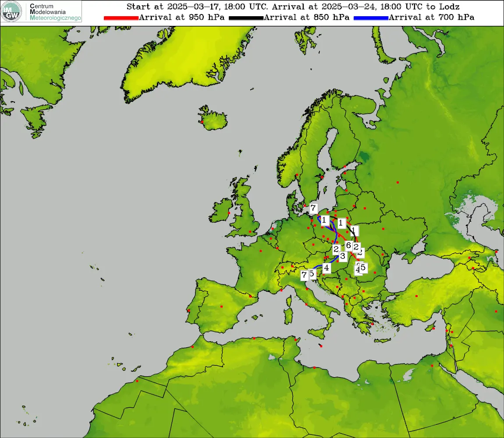Click the day 6 trajectory marker
The width and height of the screenshot is (504, 438).
tap(348, 246)
